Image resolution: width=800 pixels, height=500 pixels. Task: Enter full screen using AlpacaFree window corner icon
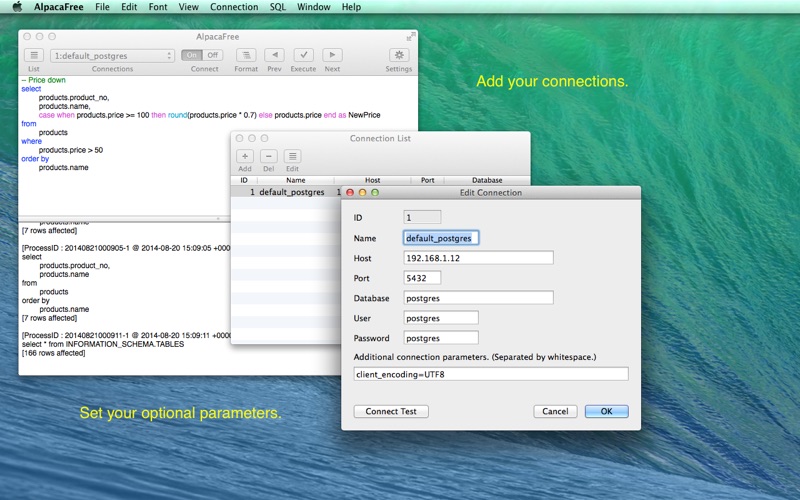(x=411, y=36)
